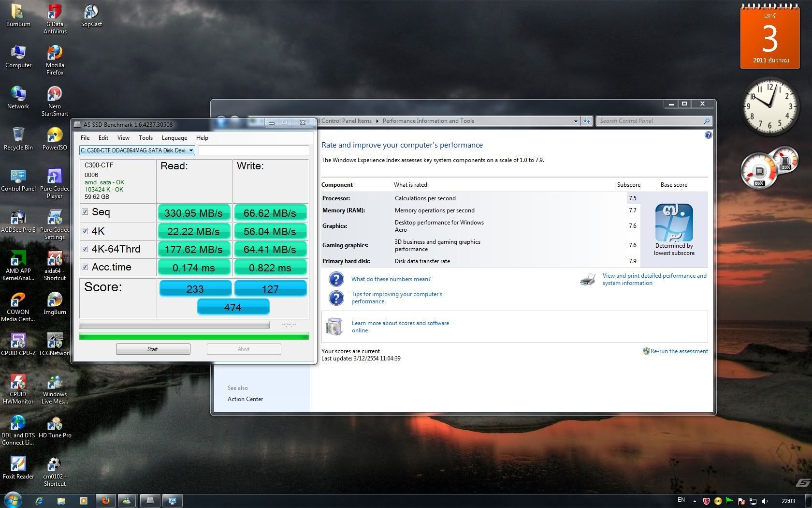
Task: Click the Search Control Panel field
Action: (653, 121)
